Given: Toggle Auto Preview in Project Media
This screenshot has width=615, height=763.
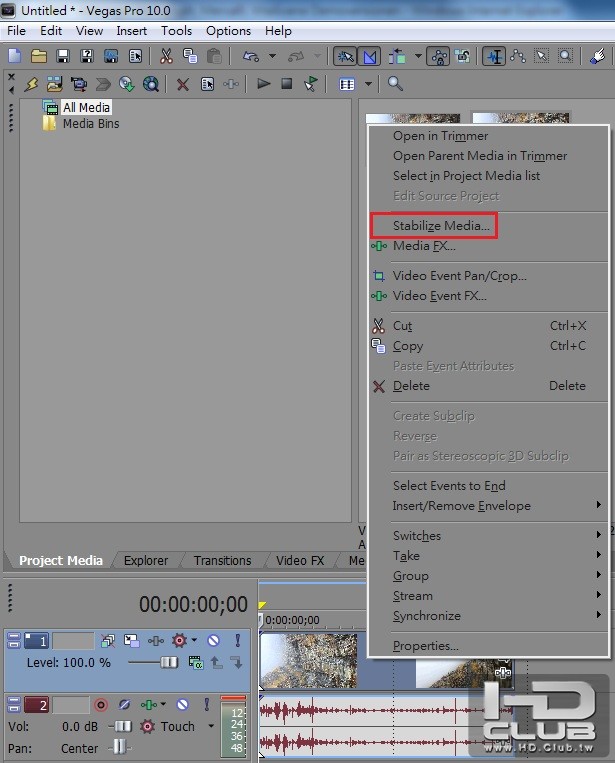Looking at the screenshot, I should (310, 84).
